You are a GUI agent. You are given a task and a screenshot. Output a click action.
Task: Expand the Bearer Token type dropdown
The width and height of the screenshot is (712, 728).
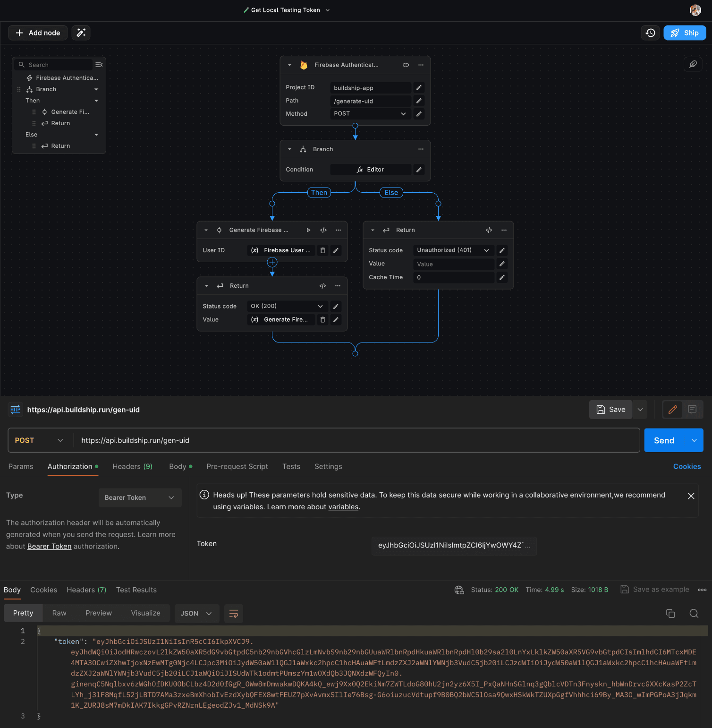point(140,497)
